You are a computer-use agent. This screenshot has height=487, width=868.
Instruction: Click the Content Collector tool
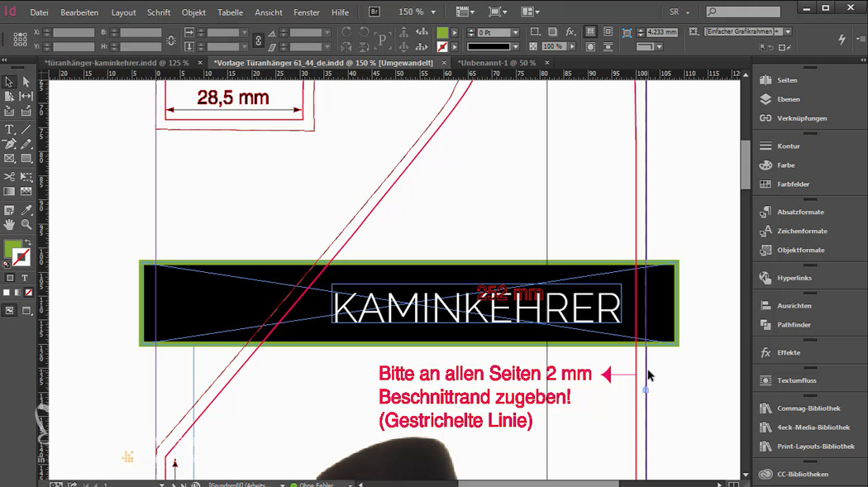9,112
